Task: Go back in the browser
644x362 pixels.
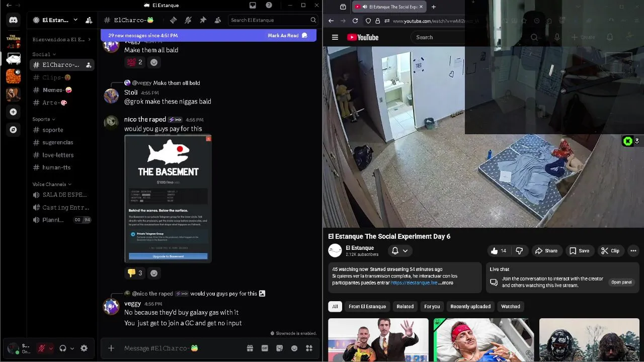Action: pos(331,21)
